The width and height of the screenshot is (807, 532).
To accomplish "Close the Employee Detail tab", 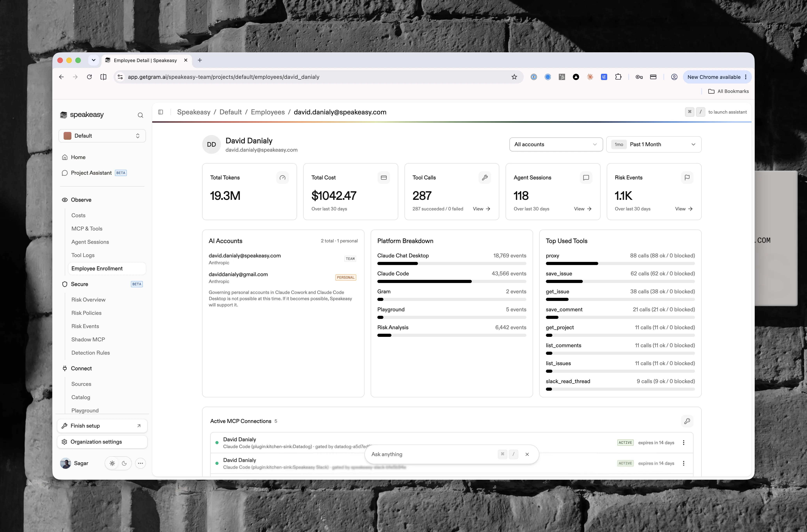I will (186, 60).
